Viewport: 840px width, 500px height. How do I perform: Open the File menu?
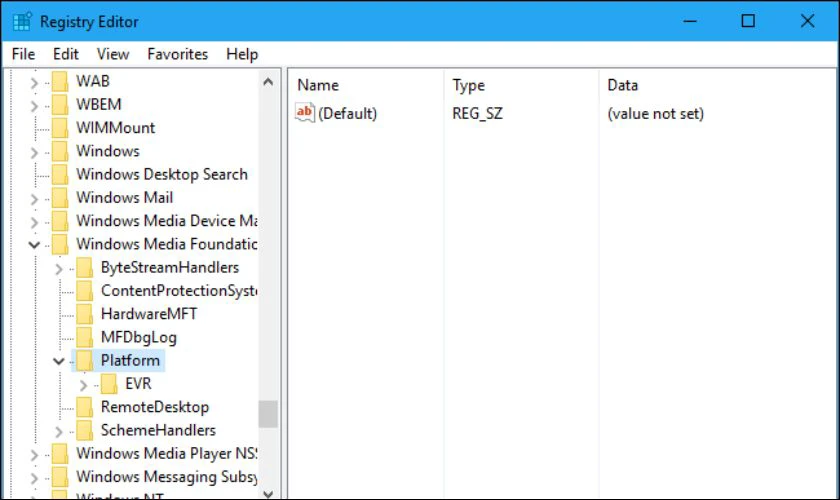[24, 54]
